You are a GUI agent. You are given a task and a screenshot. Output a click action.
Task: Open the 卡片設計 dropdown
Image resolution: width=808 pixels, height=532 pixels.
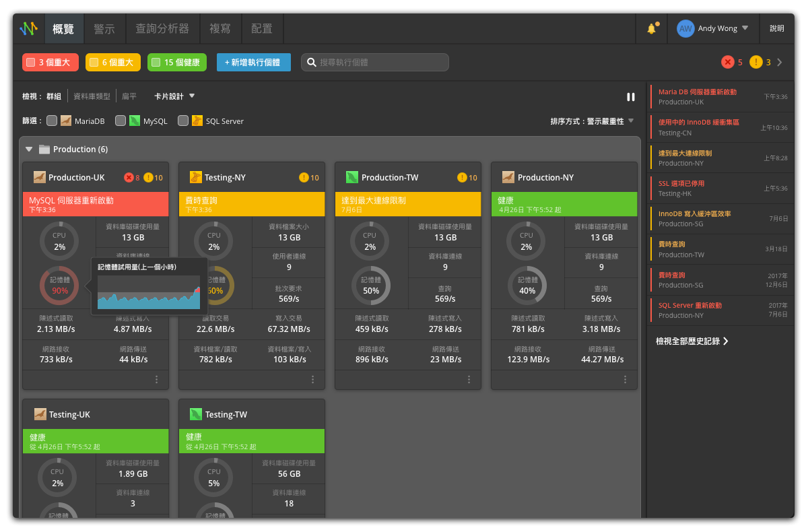[174, 96]
